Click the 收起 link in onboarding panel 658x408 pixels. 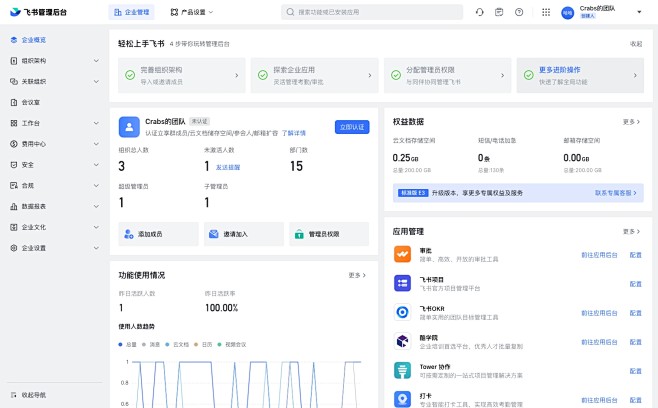pyautogui.click(x=636, y=44)
